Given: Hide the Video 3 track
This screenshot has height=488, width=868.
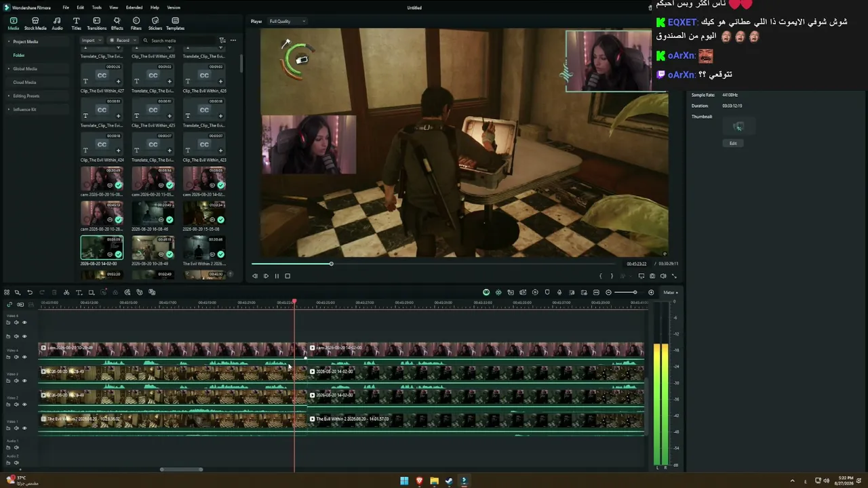Looking at the screenshot, I should (x=24, y=381).
